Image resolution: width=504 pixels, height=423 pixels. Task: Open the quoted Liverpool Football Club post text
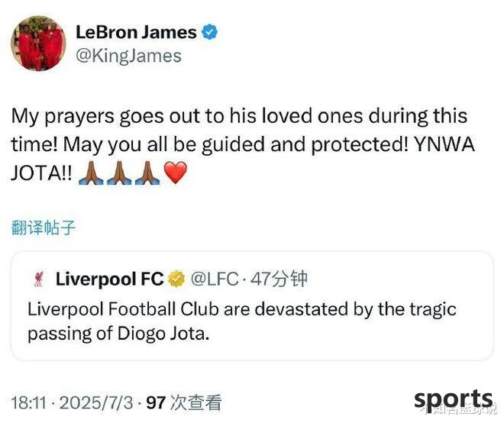pos(242,321)
